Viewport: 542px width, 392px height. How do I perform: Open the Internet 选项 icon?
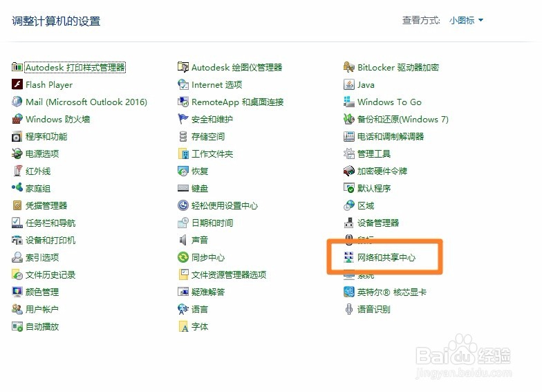pyautogui.click(x=183, y=85)
